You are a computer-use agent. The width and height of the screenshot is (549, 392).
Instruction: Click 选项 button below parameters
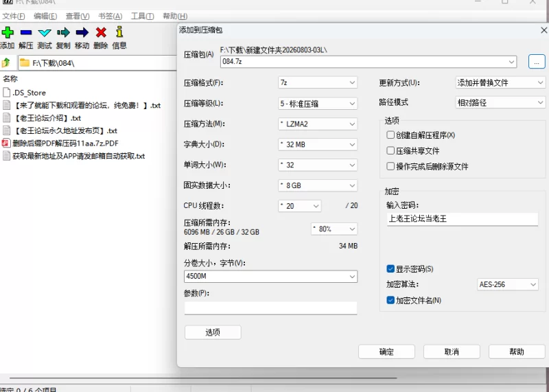point(213,332)
